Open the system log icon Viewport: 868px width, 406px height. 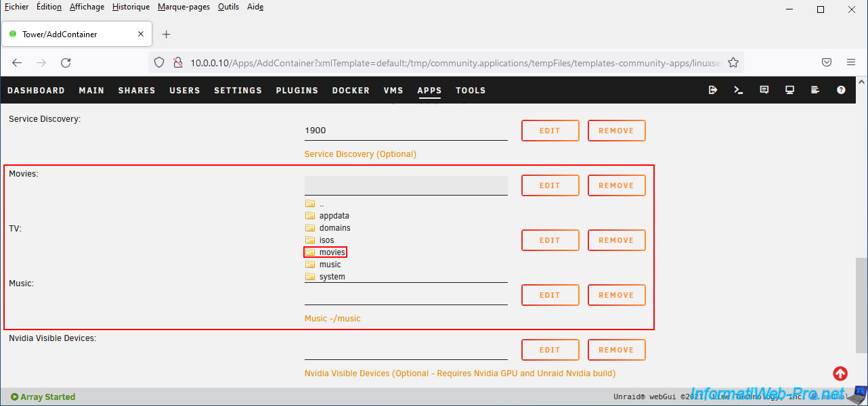pos(815,90)
